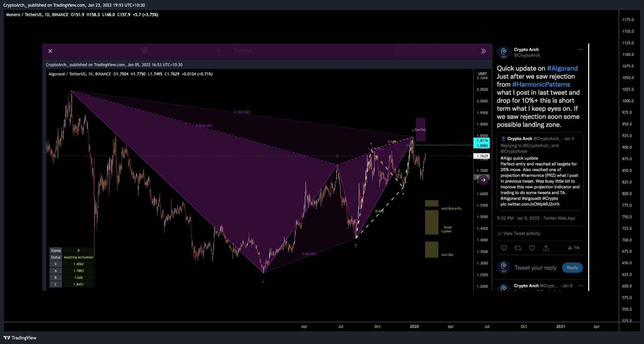
Task: Click the white 1.7629 current price label
Action: 481,156
